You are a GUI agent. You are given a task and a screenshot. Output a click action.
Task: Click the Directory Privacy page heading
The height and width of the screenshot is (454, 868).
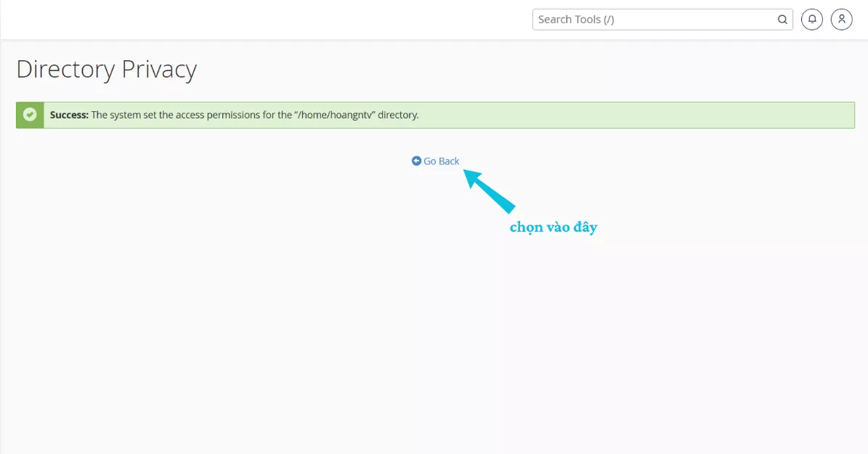coord(106,70)
